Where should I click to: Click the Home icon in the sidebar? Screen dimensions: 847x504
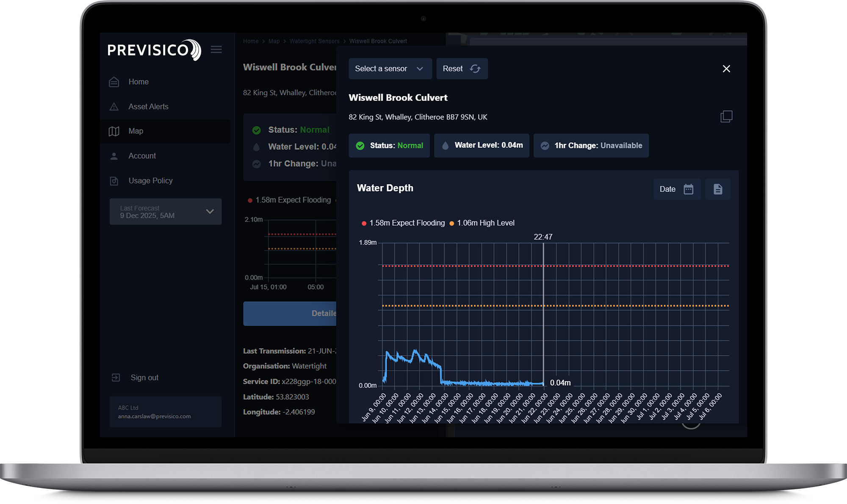tap(114, 82)
